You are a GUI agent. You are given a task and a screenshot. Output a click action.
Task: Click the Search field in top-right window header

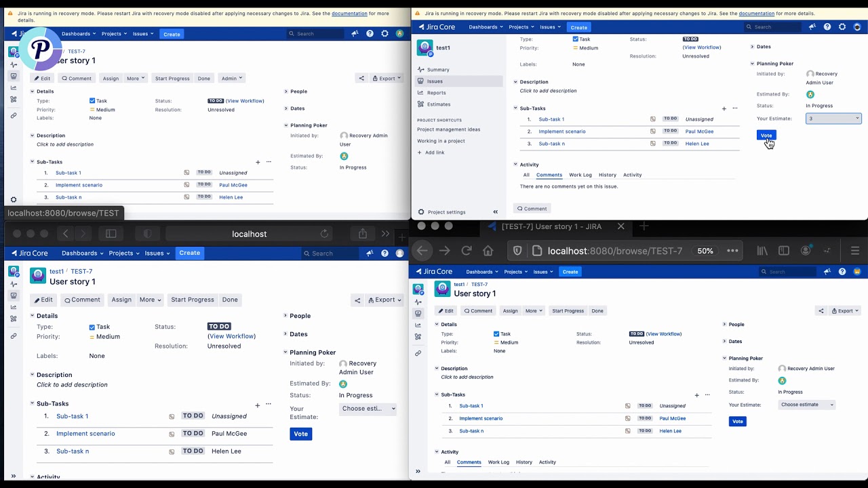point(773,27)
